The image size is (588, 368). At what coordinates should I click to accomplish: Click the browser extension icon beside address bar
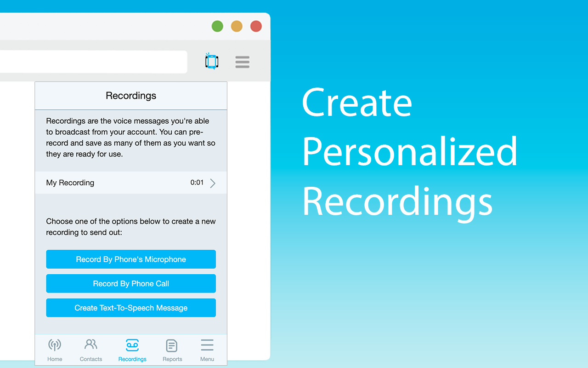[211, 61]
